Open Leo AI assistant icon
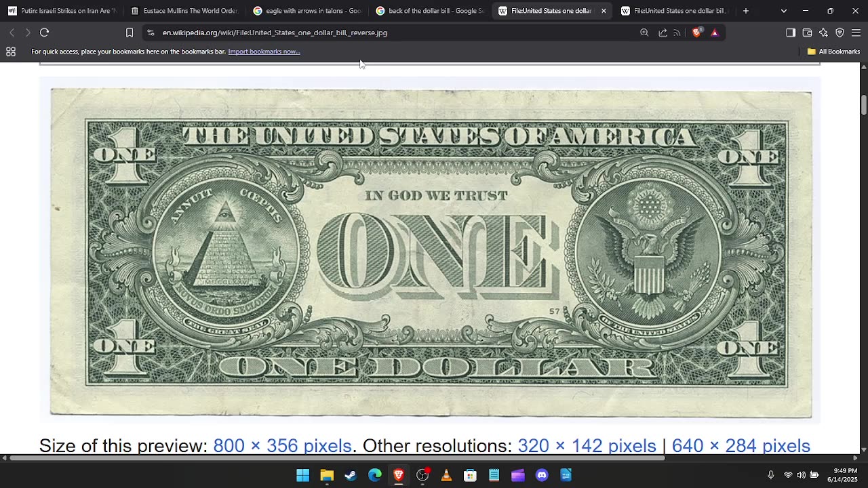 823,33
